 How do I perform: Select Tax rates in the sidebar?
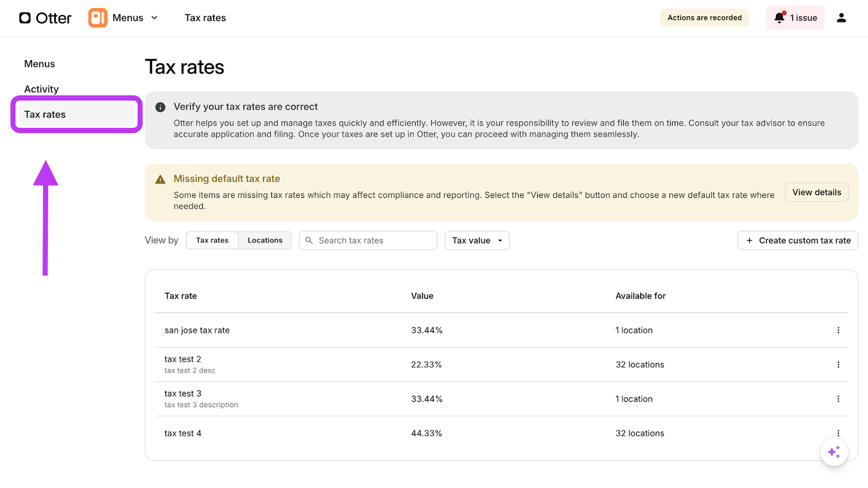(x=45, y=114)
